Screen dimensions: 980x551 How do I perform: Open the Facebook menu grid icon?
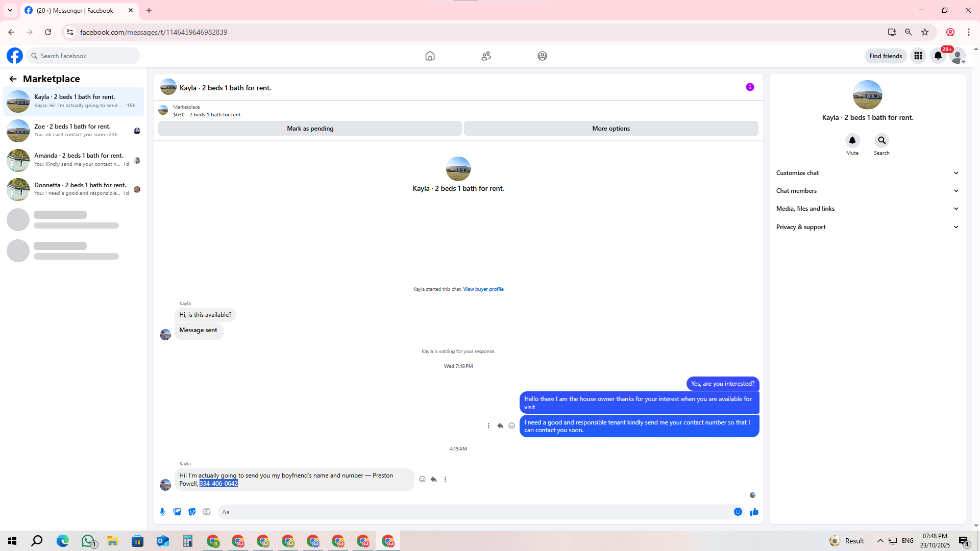[918, 56]
